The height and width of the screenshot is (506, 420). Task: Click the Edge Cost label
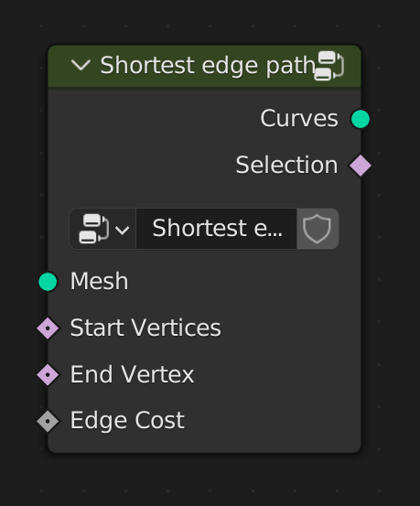pyautogui.click(x=127, y=421)
